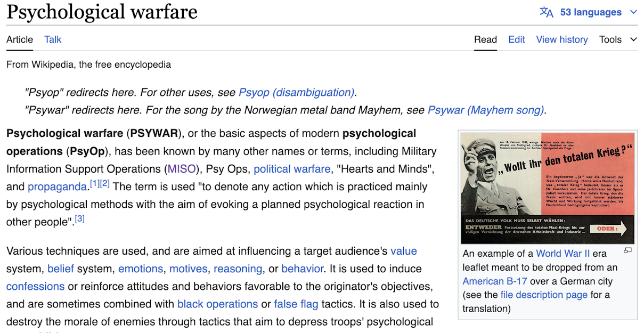Switch to the Talk tab

[x=53, y=39]
